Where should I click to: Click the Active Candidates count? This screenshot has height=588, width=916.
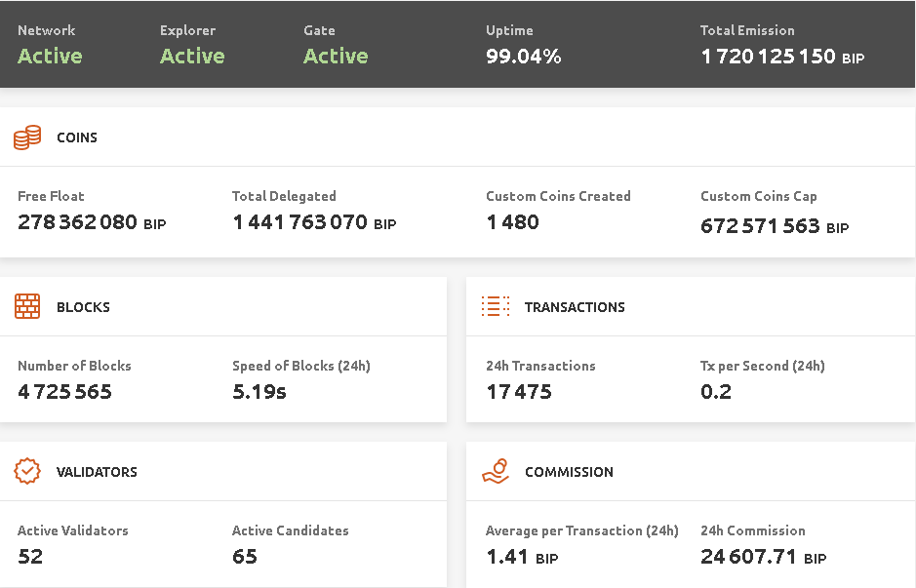[245, 557]
